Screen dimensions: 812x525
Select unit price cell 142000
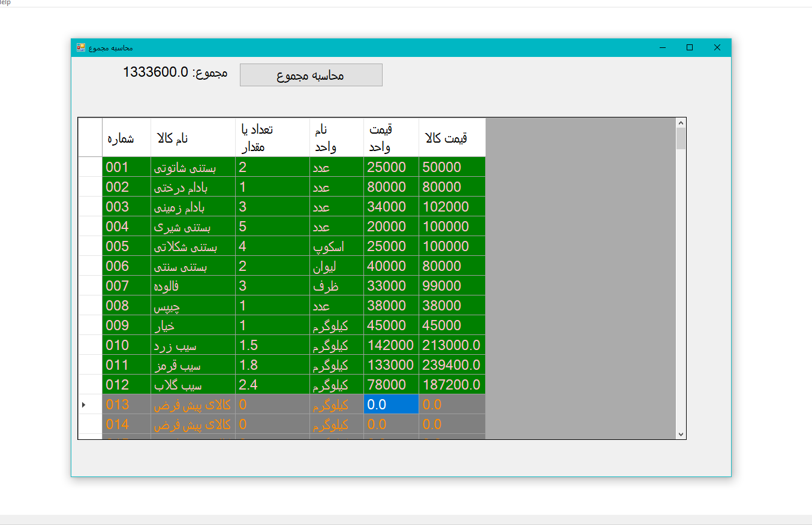tap(390, 345)
